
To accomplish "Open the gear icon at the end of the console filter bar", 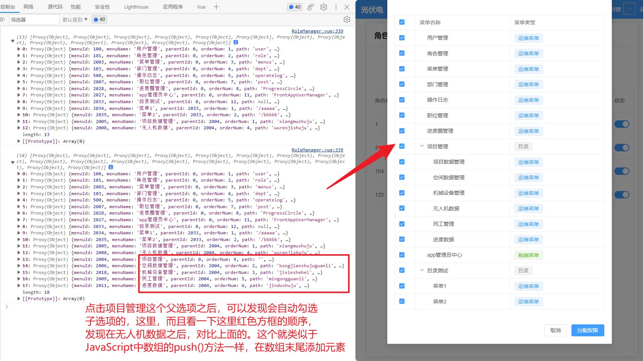I will pyautogui.click(x=347, y=19).
